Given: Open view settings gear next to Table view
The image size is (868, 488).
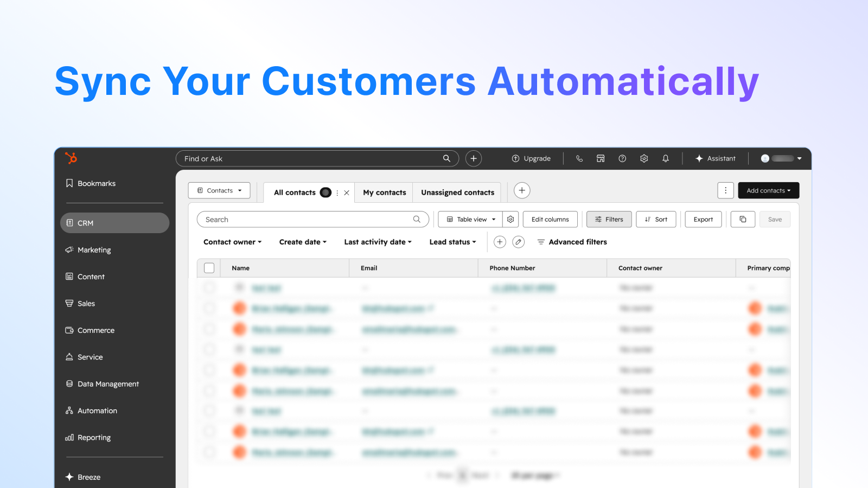Looking at the screenshot, I should pos(510,220).
